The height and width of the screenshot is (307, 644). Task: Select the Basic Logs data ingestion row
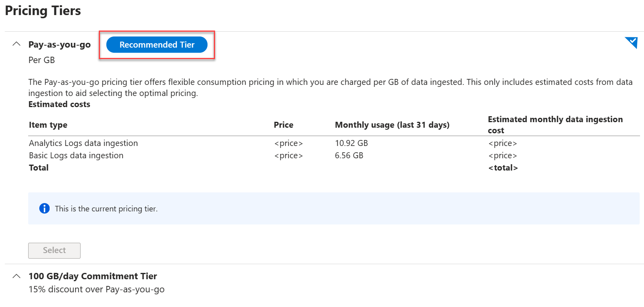[76, 155]
